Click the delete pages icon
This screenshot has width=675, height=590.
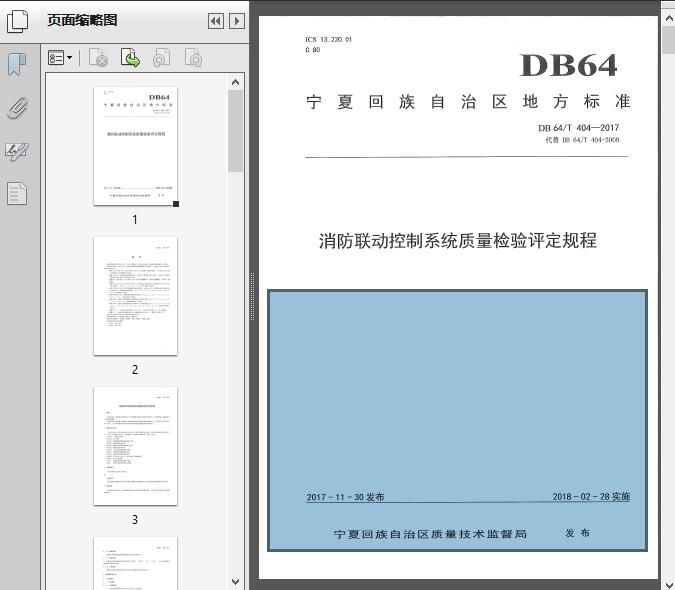98,58
